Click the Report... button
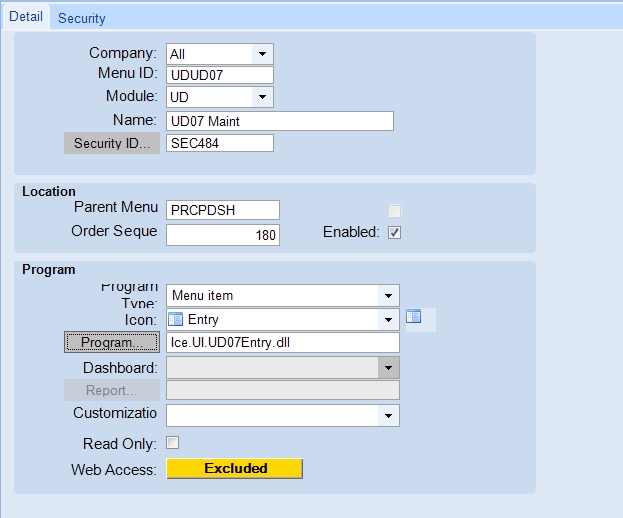 pos(112,390)
